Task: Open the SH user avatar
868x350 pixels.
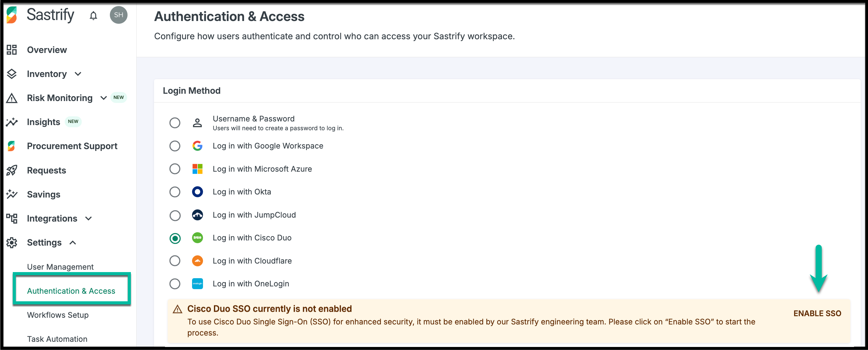Action: tap(118, 15)
